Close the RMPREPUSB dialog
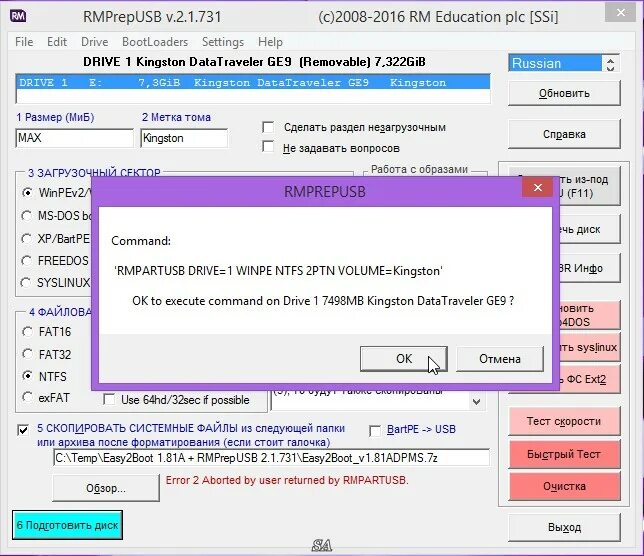The height and width of the screenshot is (556, 644). click(x=537, y=188)
